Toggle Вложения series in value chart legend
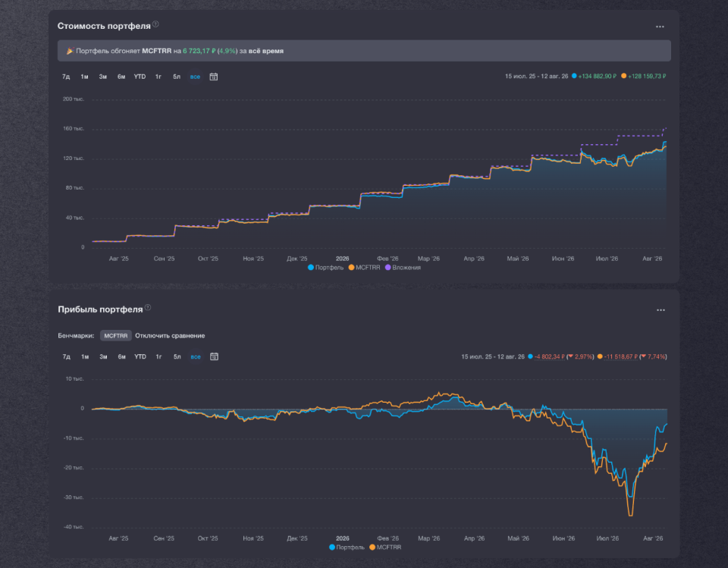Screen dimensions: 728x568 tap(403, 268)
